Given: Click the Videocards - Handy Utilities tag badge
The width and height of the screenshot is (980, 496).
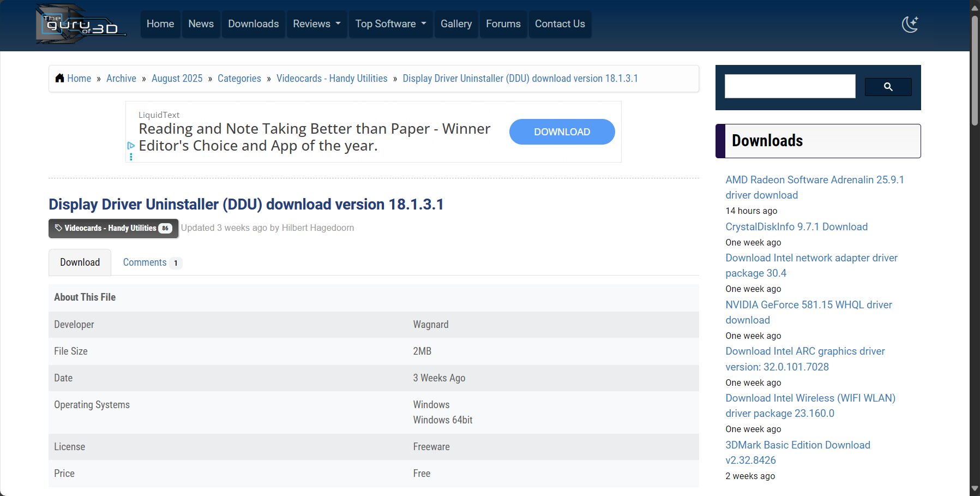Looking at the screenshot, I should [113, 228].
